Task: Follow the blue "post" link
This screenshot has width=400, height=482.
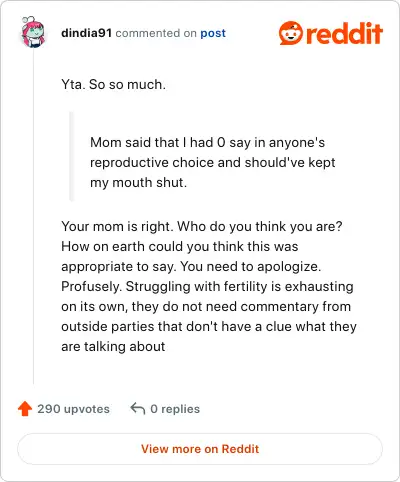Action: (213, 33)
